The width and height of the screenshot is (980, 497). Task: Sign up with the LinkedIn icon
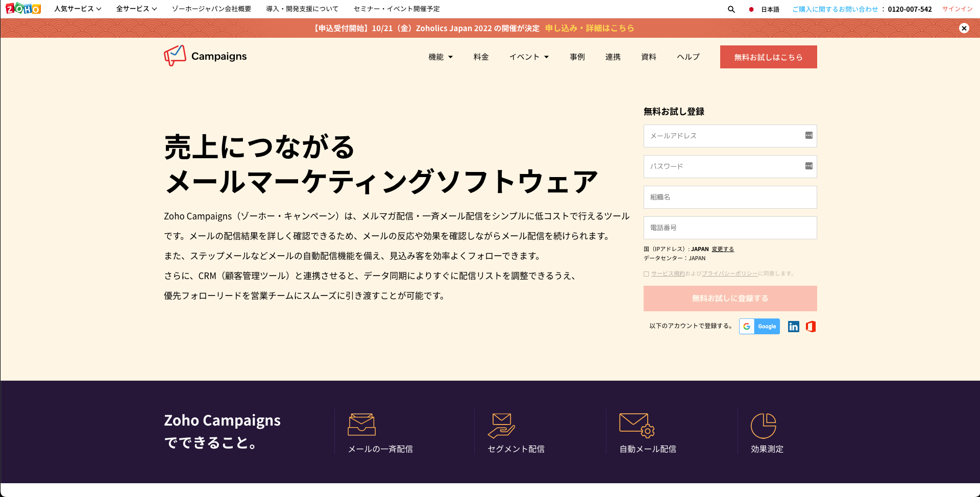pyautogui.click(x=793, y=327)
